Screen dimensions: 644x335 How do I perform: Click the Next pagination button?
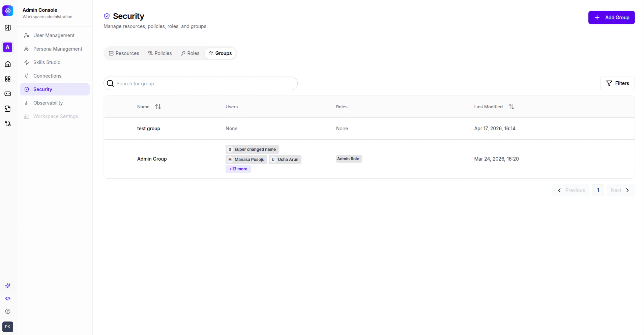click(620, 190)
